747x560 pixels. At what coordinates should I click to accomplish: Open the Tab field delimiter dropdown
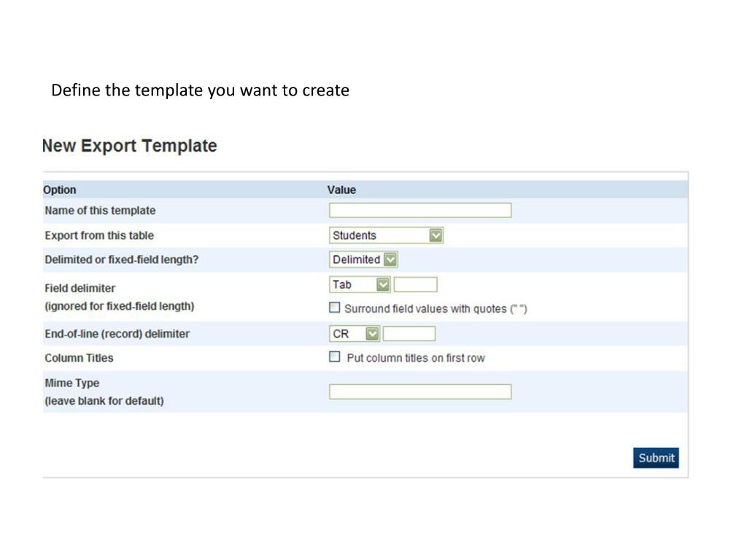pos(360,285)
